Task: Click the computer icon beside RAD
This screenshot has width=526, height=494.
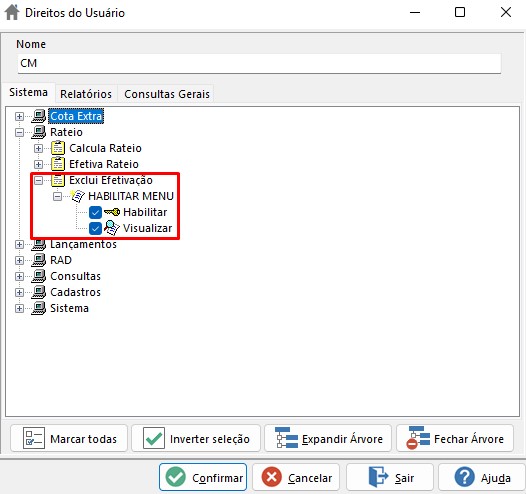Action: pos(39,260)
